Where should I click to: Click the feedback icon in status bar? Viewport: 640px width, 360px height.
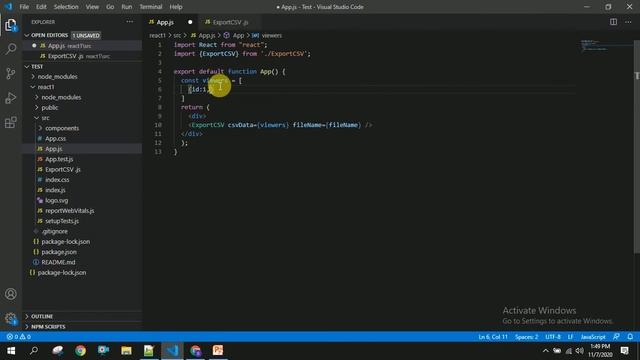tap(616, 337)
